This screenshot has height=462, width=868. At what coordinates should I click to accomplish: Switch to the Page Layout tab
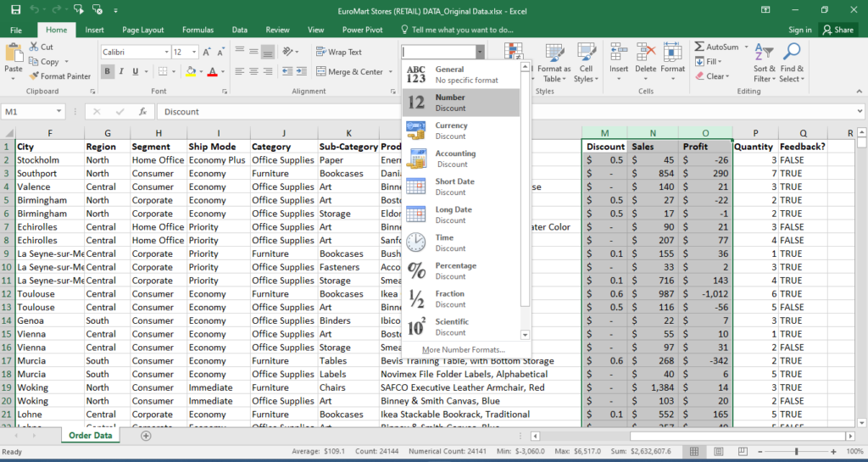point(142,30)
